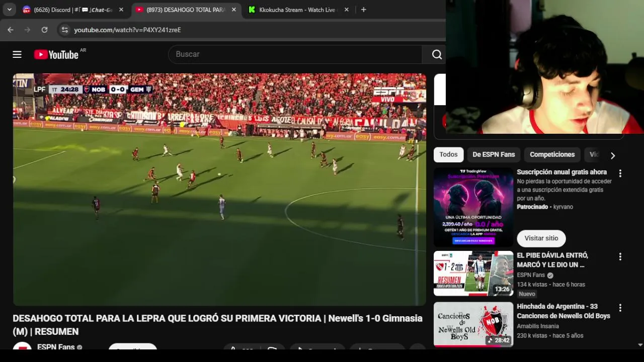Click the Visitar sitio button
The width and height of the screenshot is (644, 362).
click(x=541, y=238)
